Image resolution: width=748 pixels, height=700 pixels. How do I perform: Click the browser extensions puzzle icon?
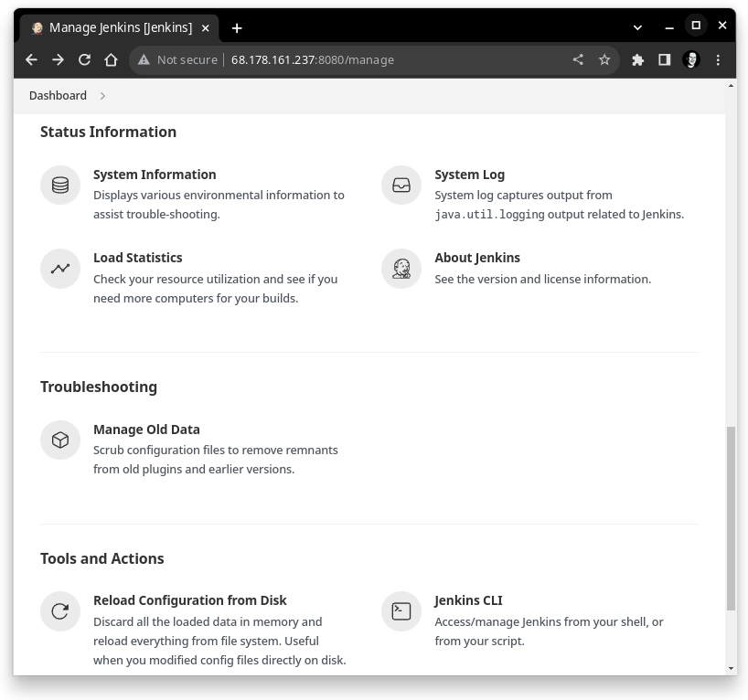tap(638, 59)
